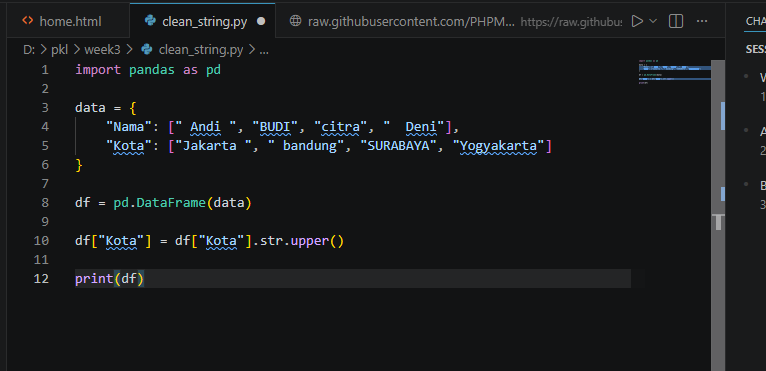The height and width of the screenshot is (371, 766).
Task: Click the editor vertical scrollbar
Action: (x=718, y=215)
